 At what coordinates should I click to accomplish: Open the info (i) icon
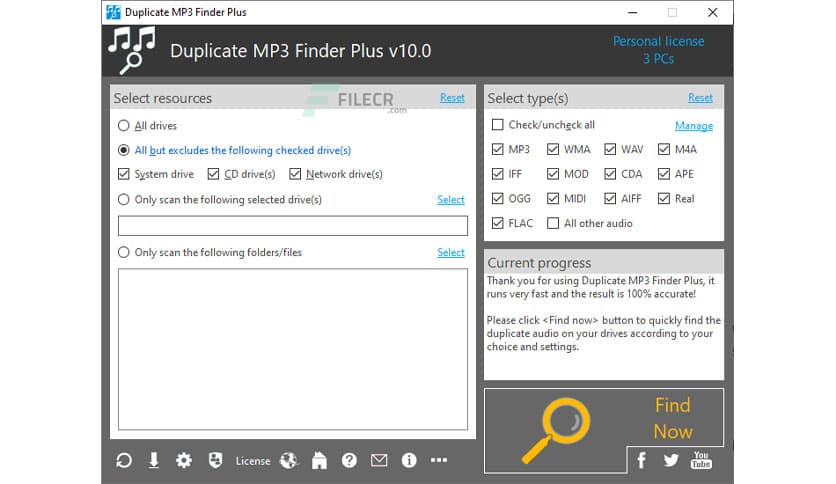(x=409, y=460)
